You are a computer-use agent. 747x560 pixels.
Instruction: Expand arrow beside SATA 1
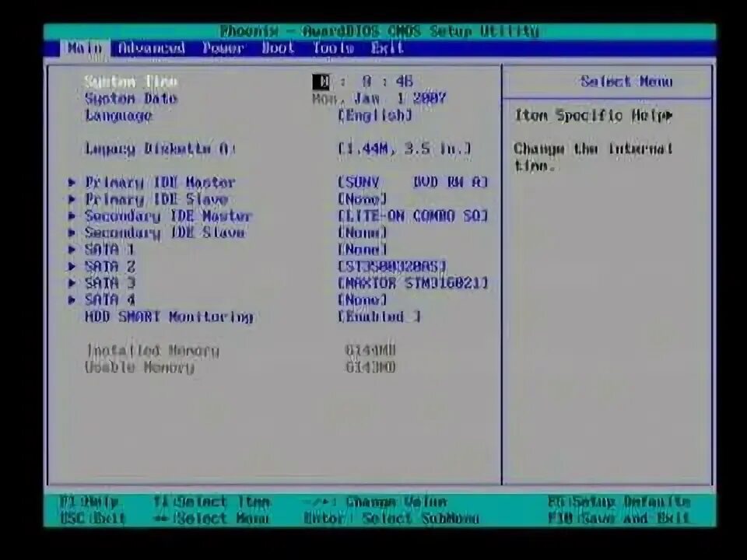pyautogui.click(x=72, y=249)
